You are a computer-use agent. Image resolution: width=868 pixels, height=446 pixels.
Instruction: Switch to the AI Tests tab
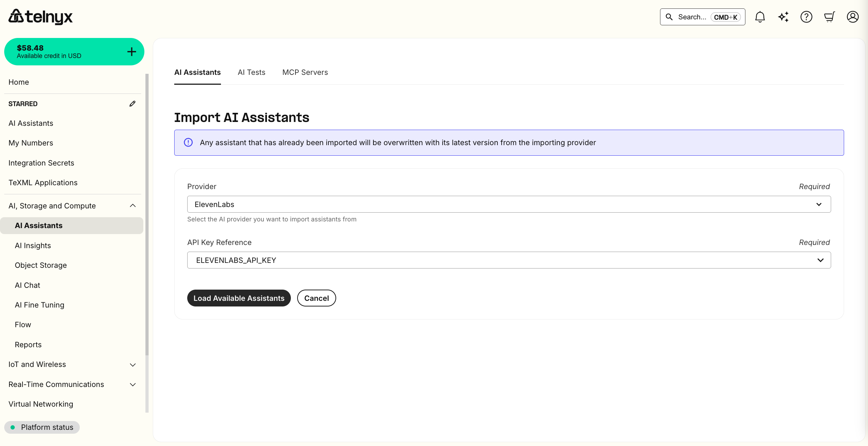pyautogui.click(x=251, y=72)
